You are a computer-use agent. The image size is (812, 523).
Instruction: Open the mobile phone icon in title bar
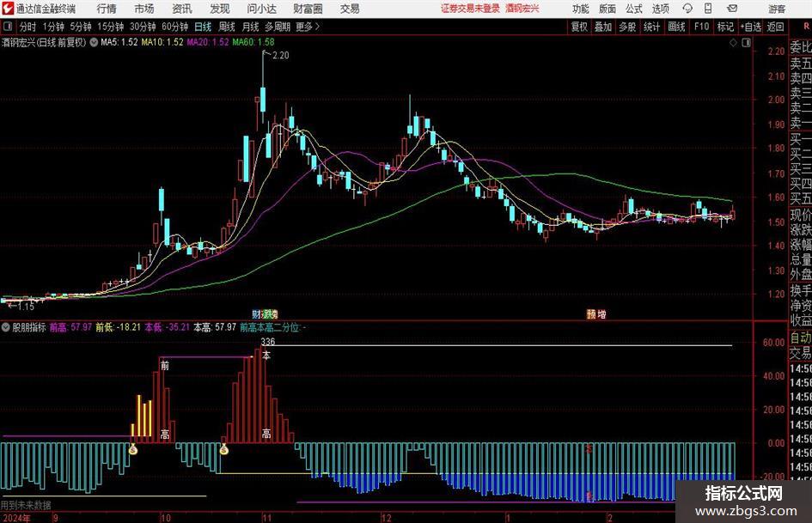[708, 9]
